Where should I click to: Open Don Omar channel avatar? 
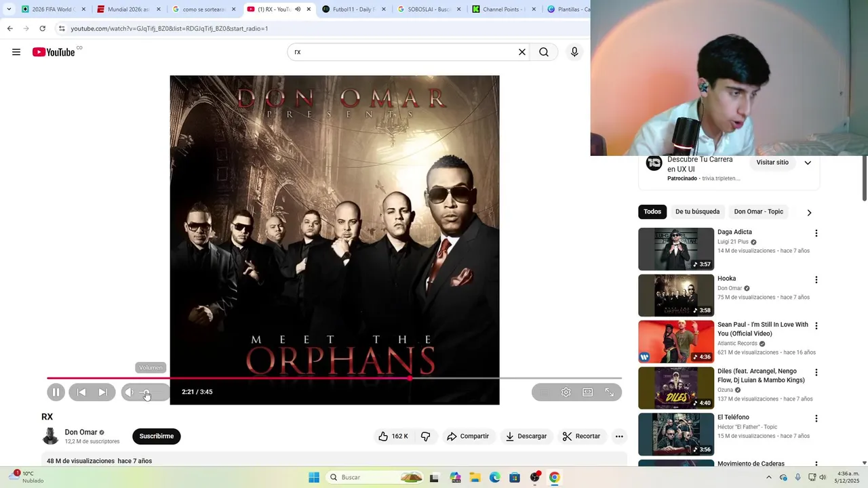coord(51,436)
